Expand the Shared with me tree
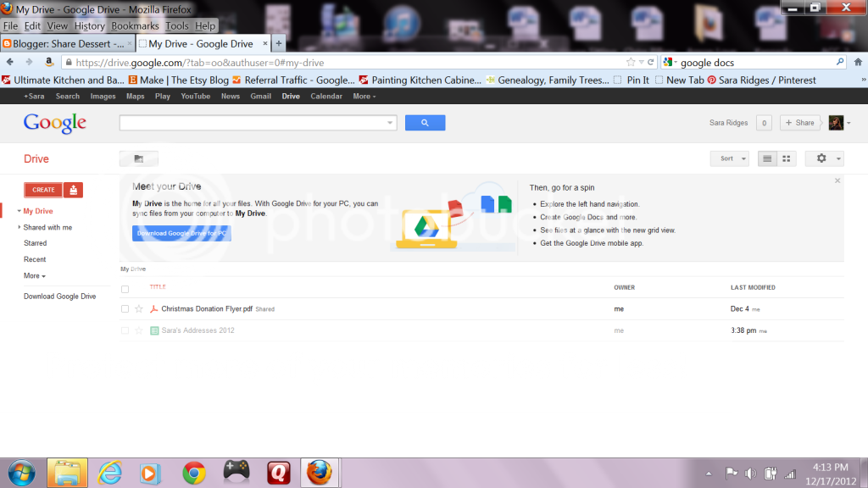The height and width of the screenshot is (488, 868). point(19,227)
